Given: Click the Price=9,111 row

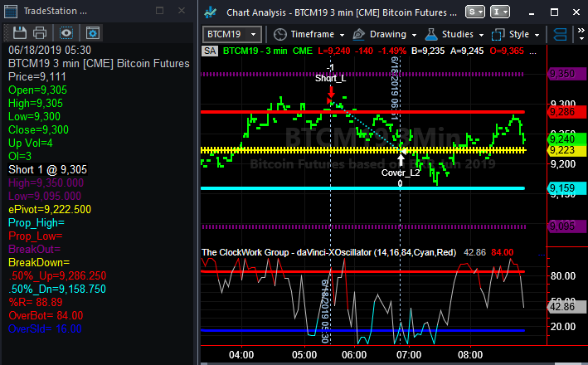Looking at the screenshot, I should pos(37,77).
